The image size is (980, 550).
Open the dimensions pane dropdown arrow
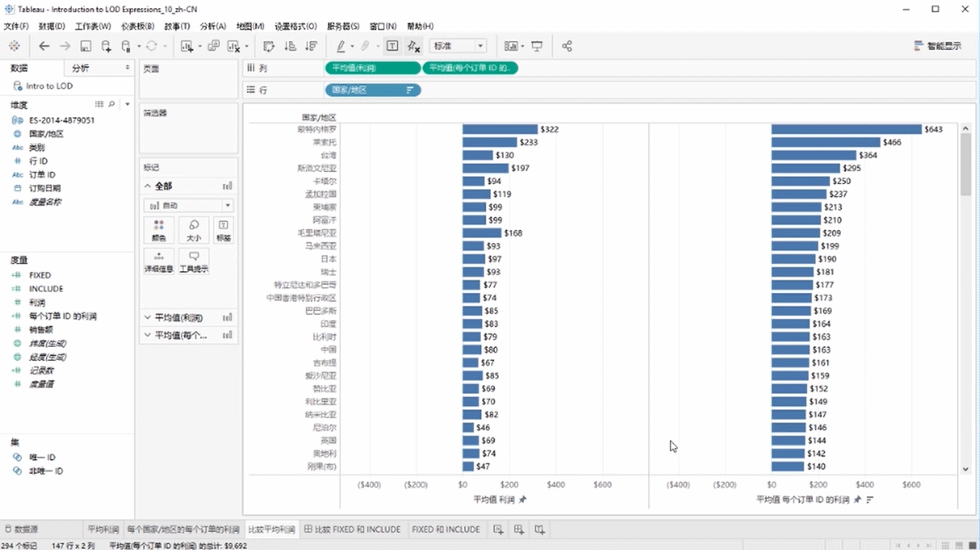click(128, 105)
